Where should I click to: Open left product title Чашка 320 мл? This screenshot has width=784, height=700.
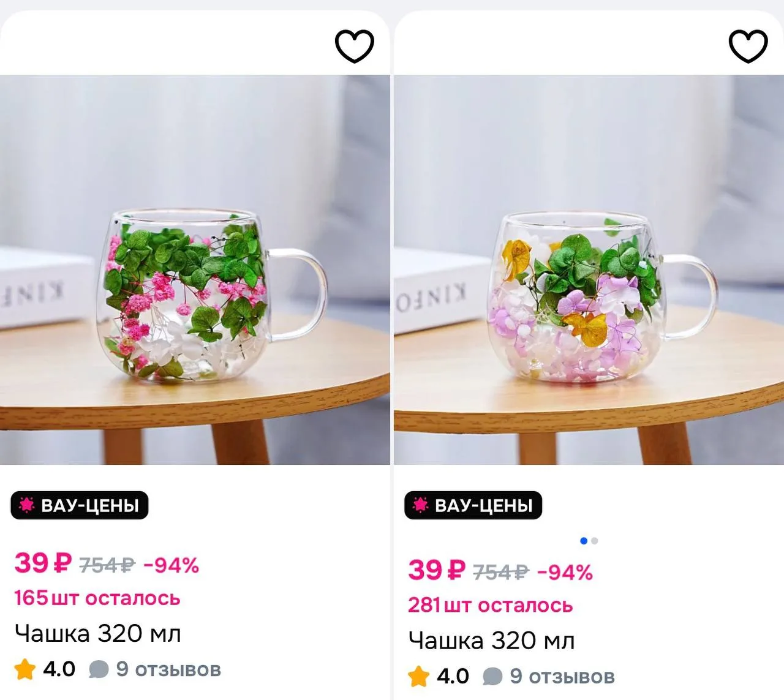click(x=98, y=634)
